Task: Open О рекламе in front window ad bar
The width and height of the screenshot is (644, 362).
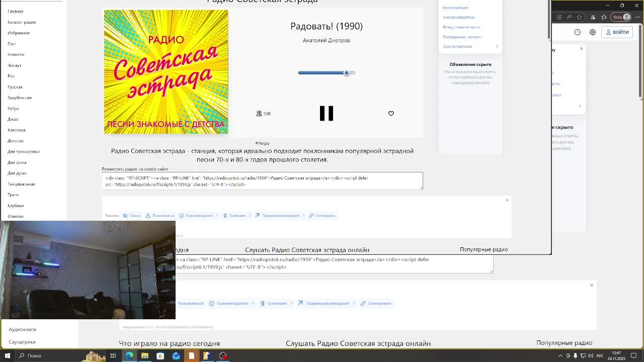Action: pyautogui.click(x=236, y=216)
